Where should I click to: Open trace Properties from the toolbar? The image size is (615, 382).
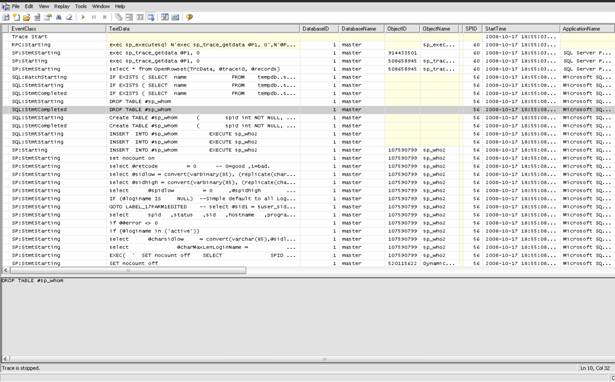tap(48, 17)
